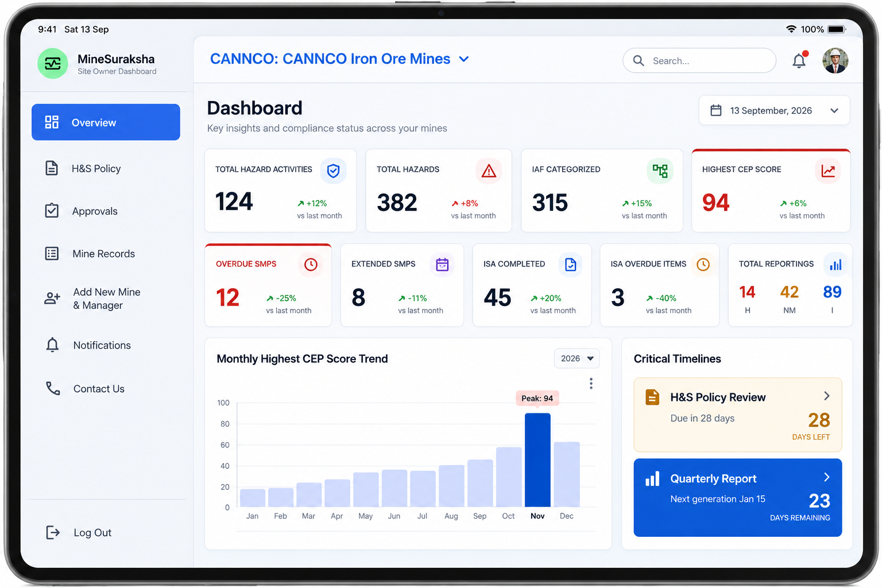Click the bar chart icon on Total Reportings
The image size is (882, 588).
pyautogui.click(x=835, y=264)
